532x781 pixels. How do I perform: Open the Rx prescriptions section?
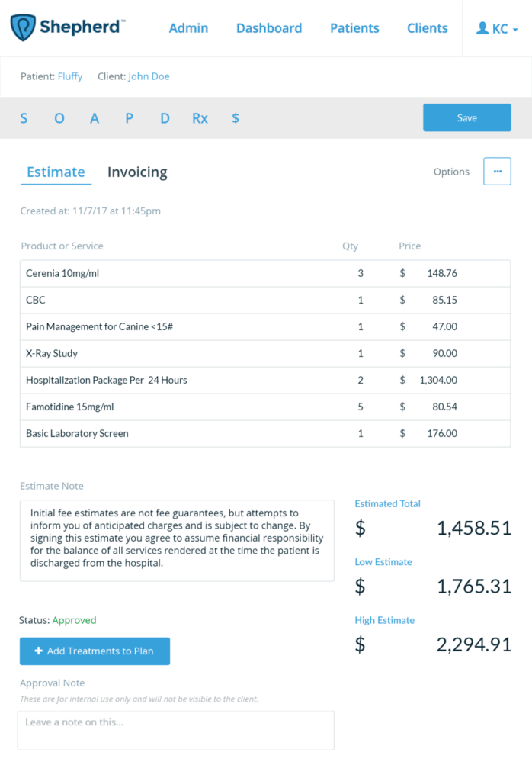click(x=200, y=117)
